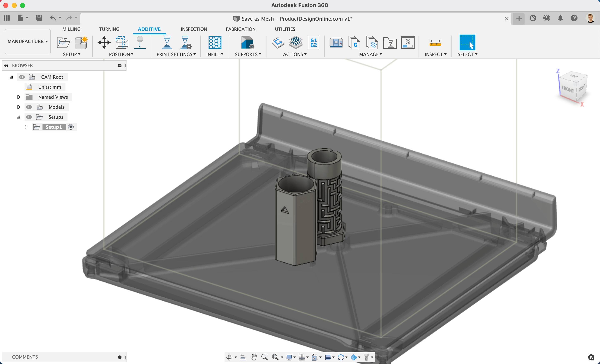Open the POSITION dropdown menu
600x364 pixels.
click(x=121, y=54)
